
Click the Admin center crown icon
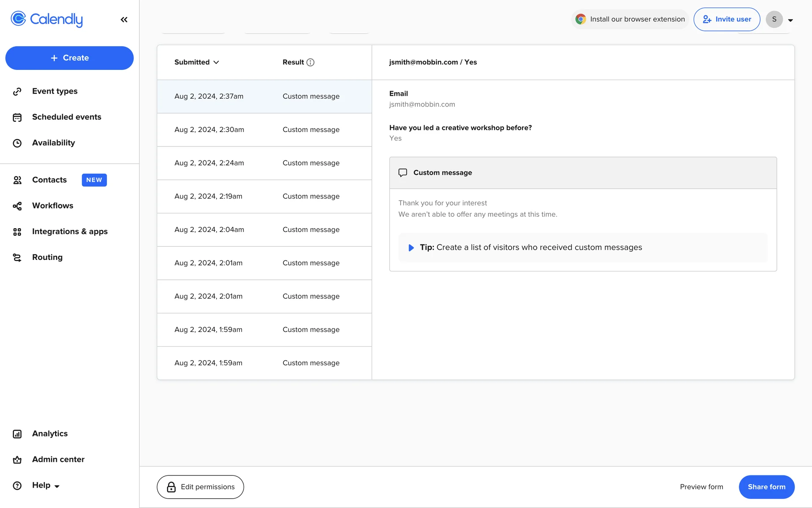[17, 460]
